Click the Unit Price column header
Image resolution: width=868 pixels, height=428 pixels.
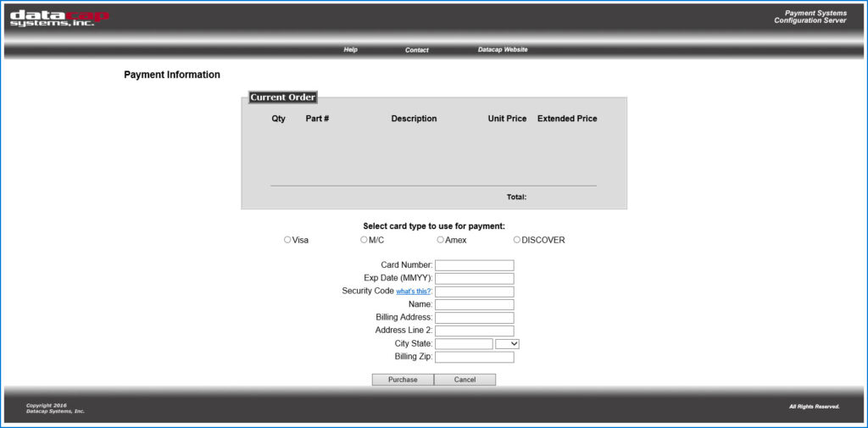click(x=507, y=119)
